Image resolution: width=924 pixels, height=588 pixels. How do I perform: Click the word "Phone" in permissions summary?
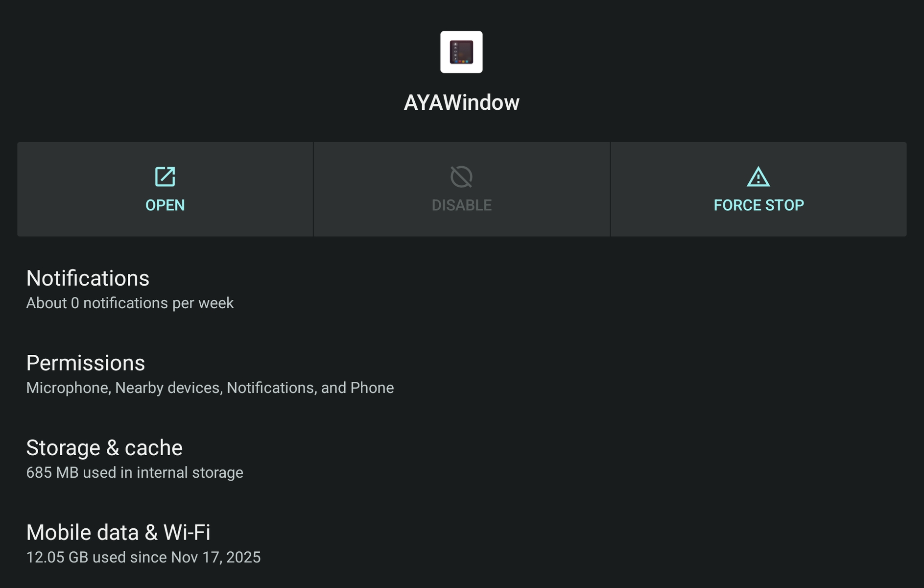[372, 388]
